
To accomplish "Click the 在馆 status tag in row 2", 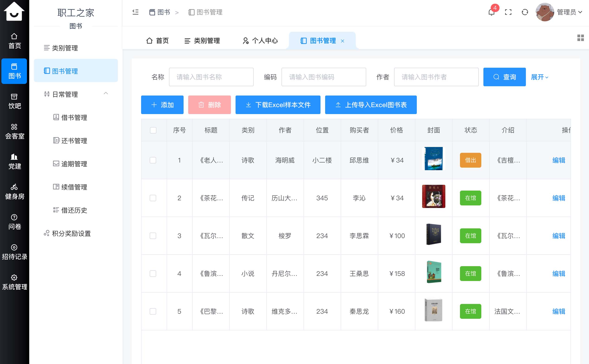I will tap(470, 198).
